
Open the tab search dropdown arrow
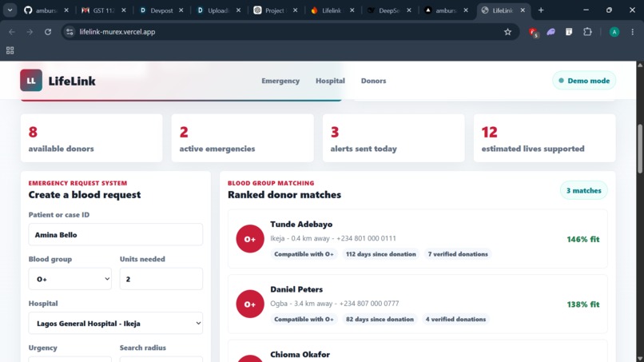click(x=10, y=10)
